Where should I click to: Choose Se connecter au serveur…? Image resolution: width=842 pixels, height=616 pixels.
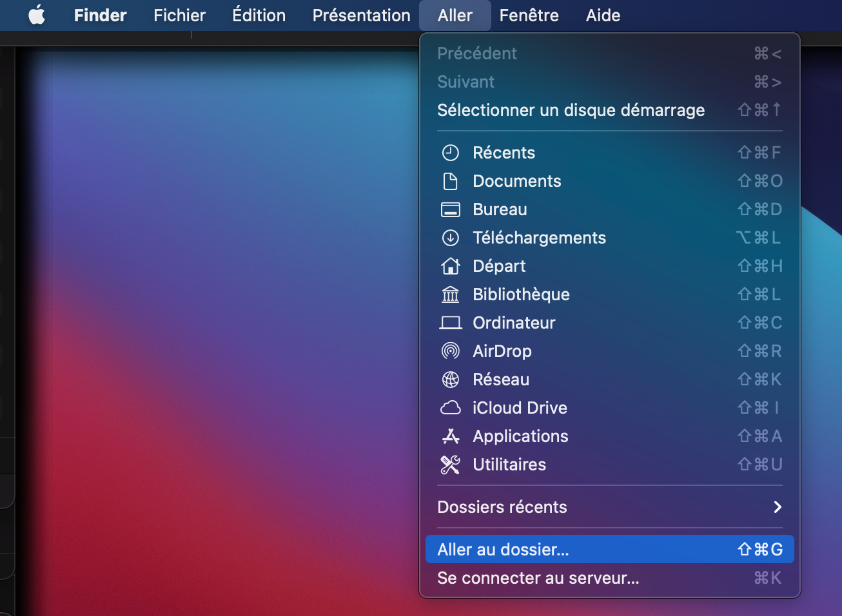[610, 578]
